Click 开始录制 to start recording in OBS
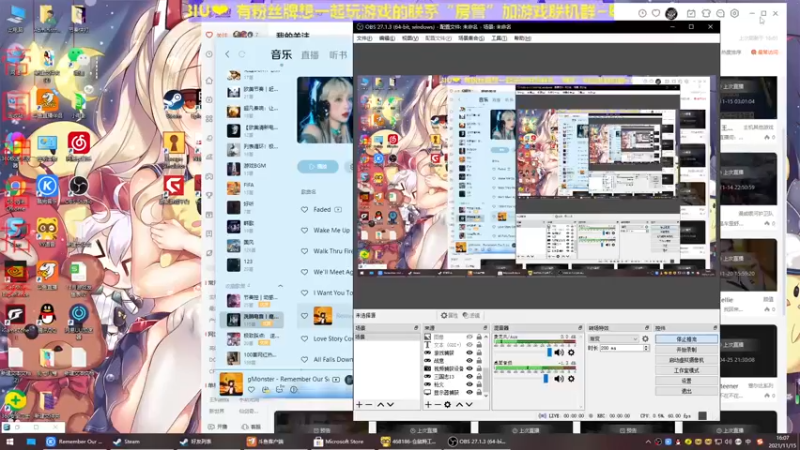The image size is (800, 450). point(686,349)
